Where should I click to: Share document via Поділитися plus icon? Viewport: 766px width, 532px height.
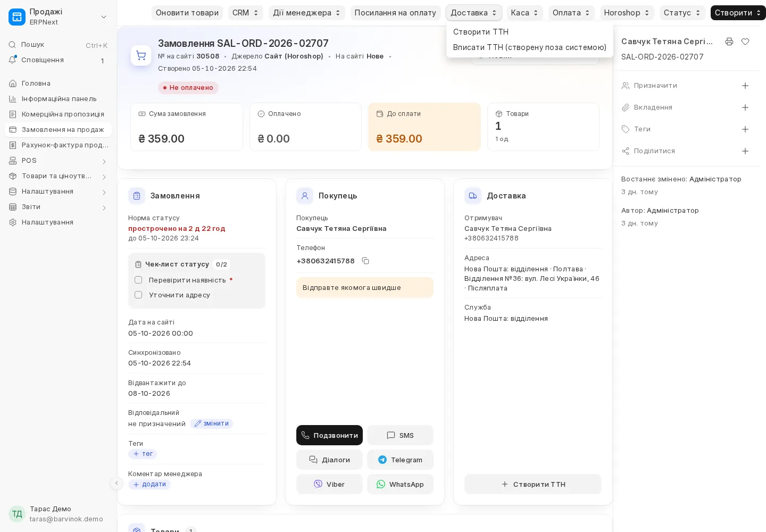pyautogui.click(x=745, y=151)
